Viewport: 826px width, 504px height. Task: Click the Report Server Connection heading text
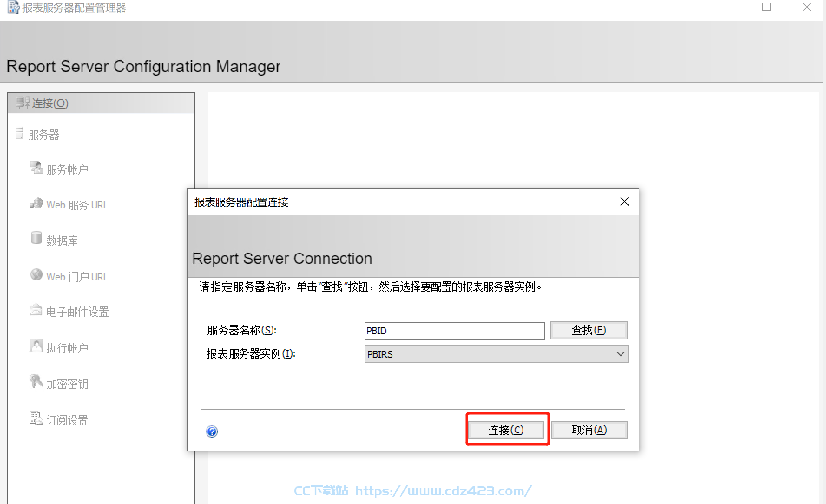point(282,258)
